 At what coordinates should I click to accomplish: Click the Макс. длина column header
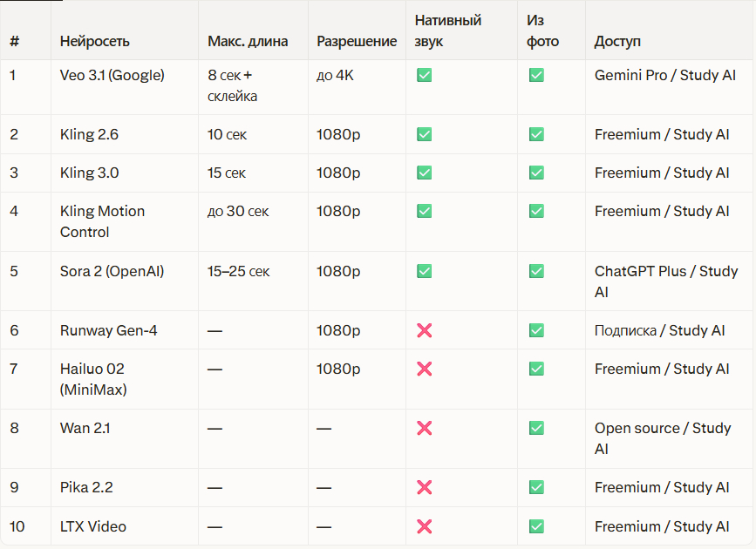(248, 42)
